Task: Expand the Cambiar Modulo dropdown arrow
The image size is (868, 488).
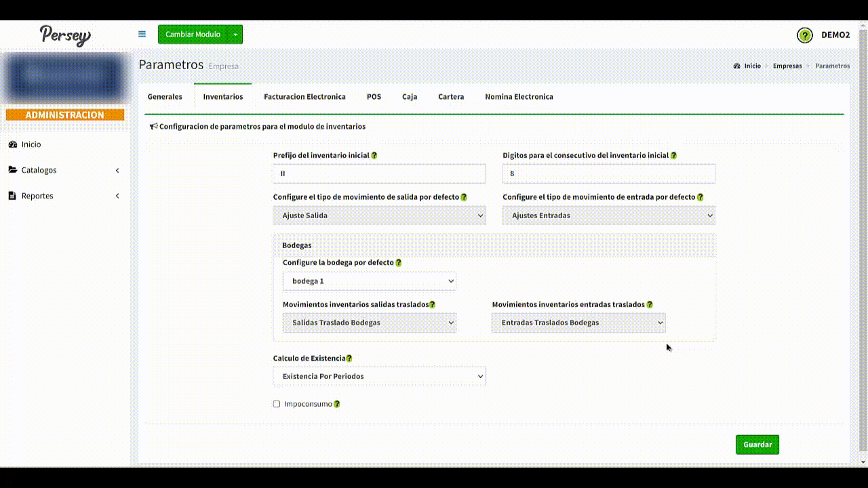Action: [x=235, y=35]
